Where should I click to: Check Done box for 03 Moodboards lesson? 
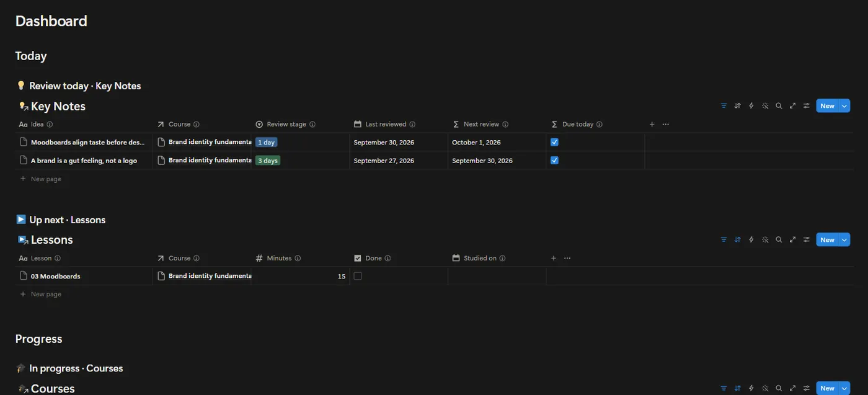point(358,276)
